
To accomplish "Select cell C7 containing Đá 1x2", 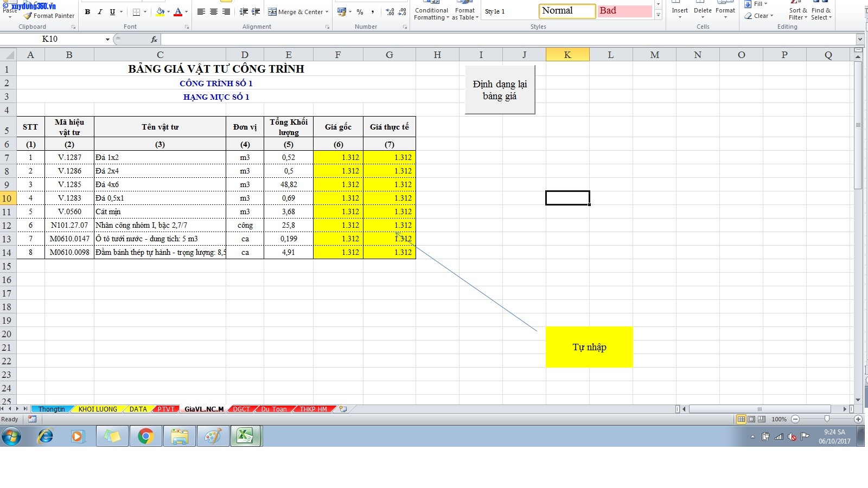I will 159,157.
